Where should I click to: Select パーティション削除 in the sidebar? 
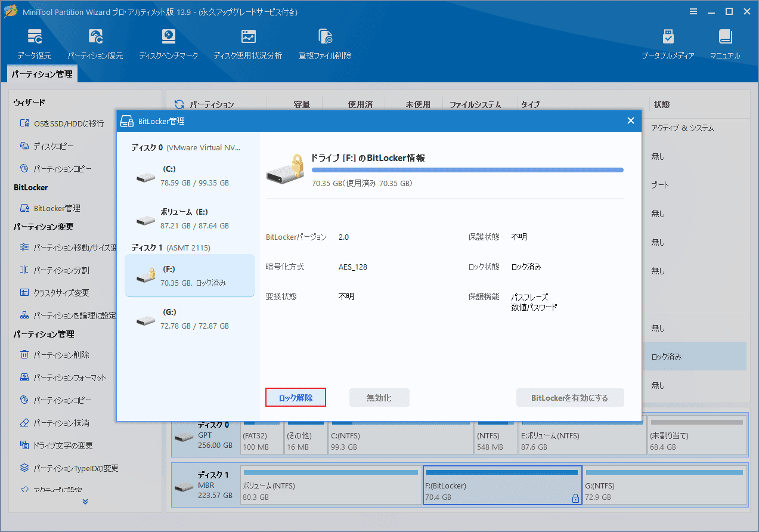(54, 355)
